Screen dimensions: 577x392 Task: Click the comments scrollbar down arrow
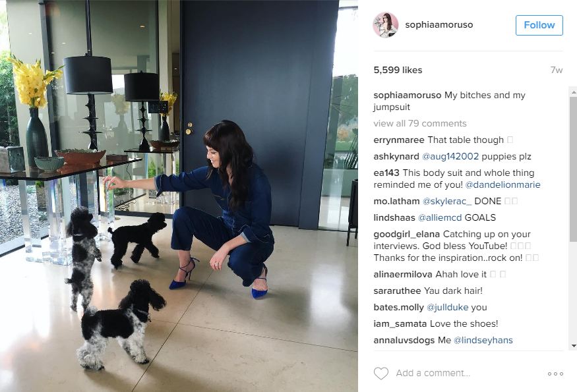click(573, 346)
